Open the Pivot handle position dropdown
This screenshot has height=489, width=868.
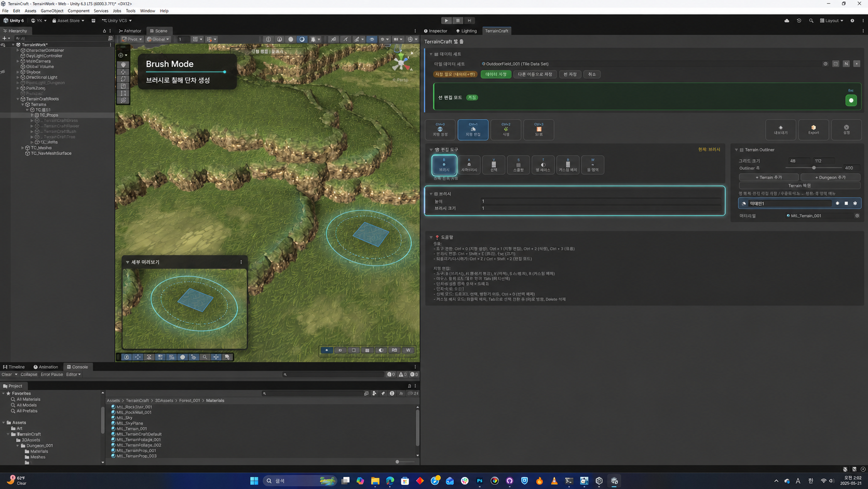point(131,39)
